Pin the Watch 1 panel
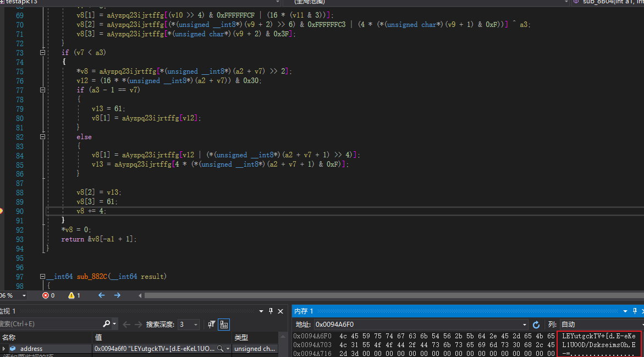The image size is (644, 357). pos(271,311)
